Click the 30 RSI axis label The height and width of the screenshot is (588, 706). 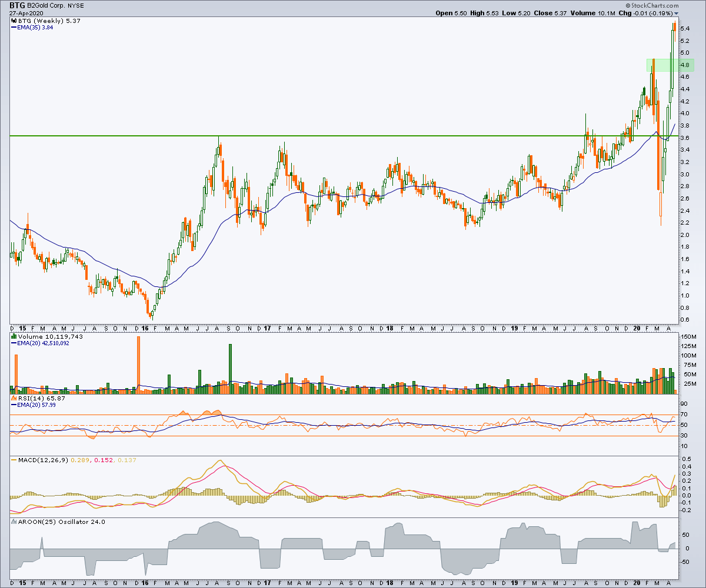683,436
